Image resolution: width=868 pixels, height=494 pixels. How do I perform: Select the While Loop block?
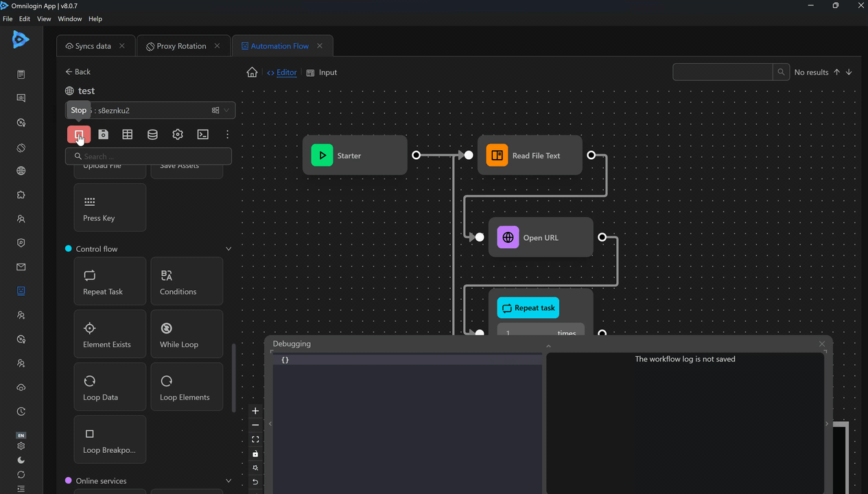[x=187, y=334]
